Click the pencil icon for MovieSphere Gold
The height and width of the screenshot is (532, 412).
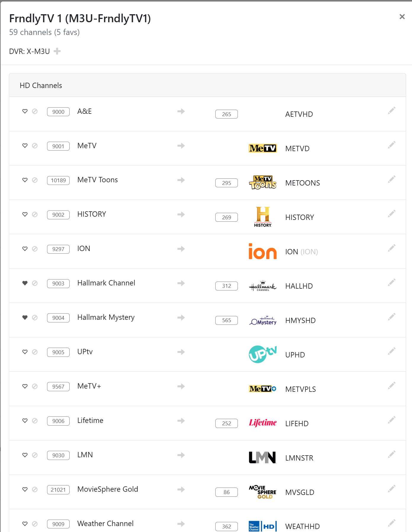(392, 489)
